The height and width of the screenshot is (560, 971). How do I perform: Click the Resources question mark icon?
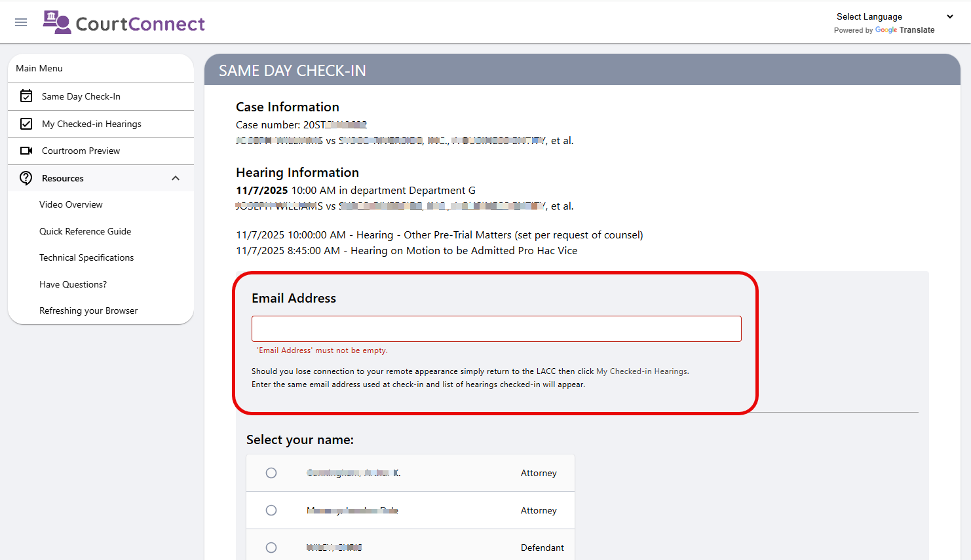(x=26, y=178)
